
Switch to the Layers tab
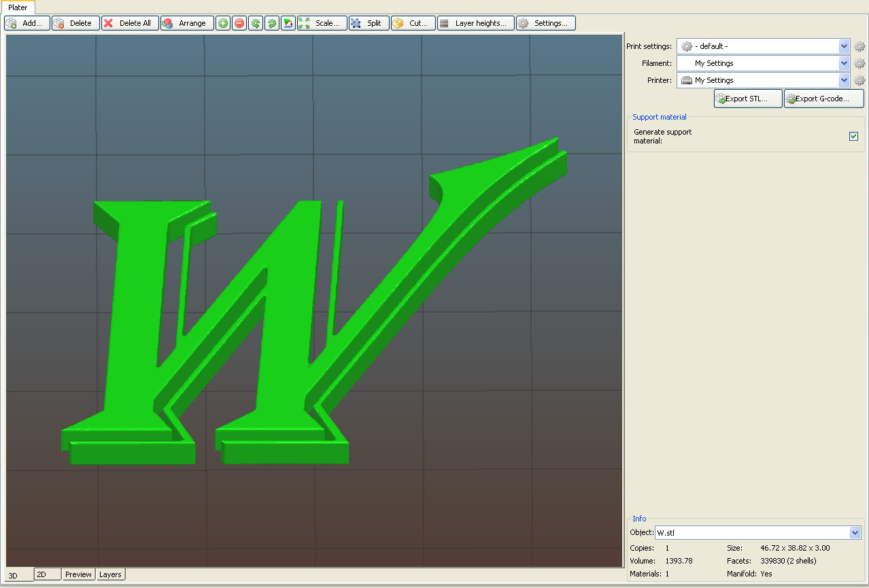[110, 574]
